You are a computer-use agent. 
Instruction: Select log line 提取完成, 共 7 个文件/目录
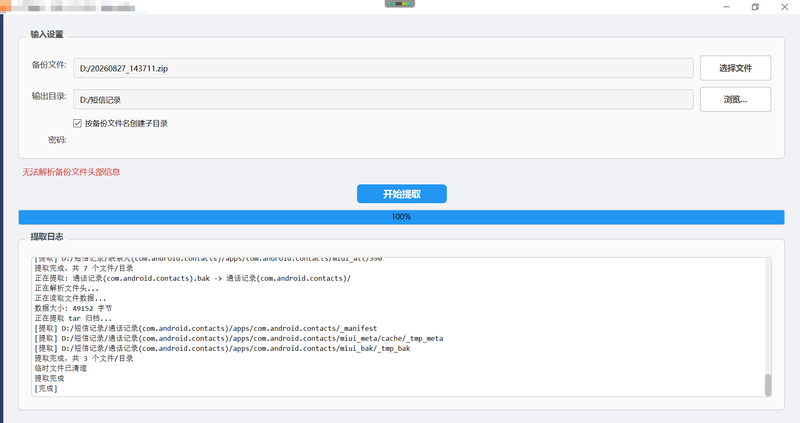[x=84, y=268]
